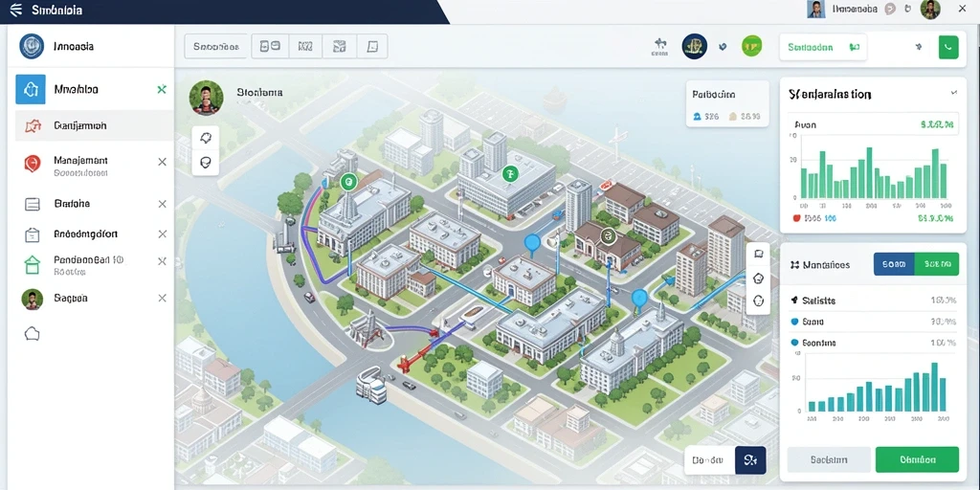Viewport: 980px width, 490px height.
Task: Click the second toolbar view icon
Action: pyautogui.click(x=305, y=46)
